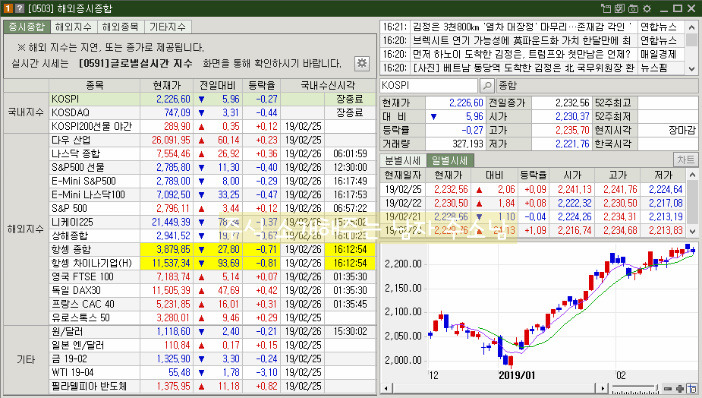This screenshot has height=398, width=702.
Task: Select the 프랑스 CAC 40 row
Action: tap(212, 304)
